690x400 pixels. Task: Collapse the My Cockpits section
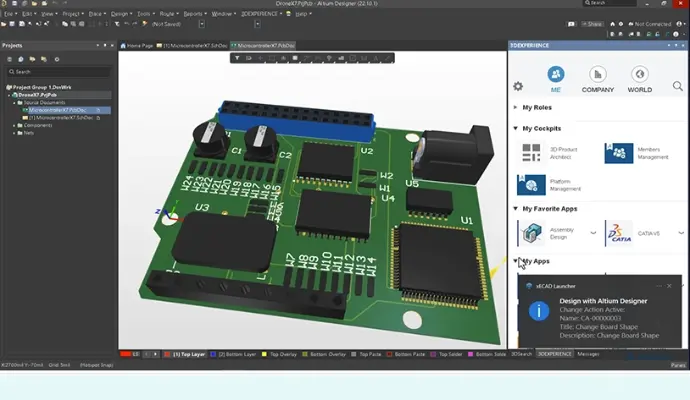(x=515, y=128)
